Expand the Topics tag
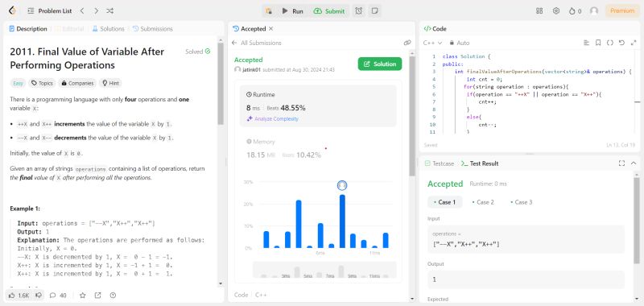This screenshot has height=306, width=644. 42,83
